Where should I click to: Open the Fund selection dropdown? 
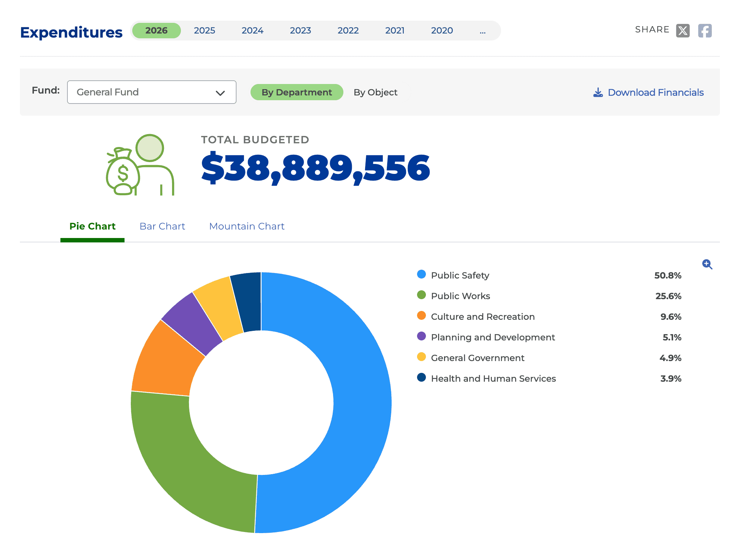(x=151, y=92)
